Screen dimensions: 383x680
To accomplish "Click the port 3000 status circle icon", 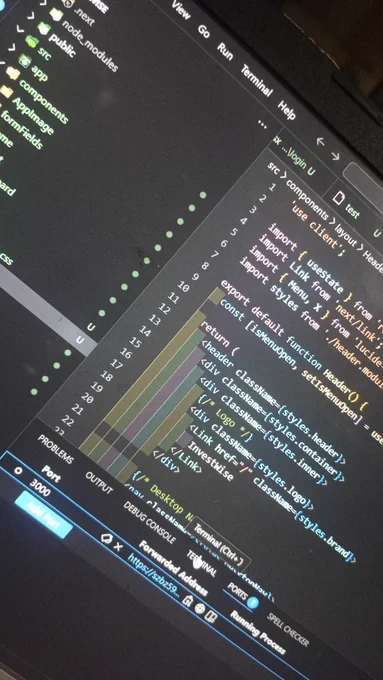I will click(18, 471).
